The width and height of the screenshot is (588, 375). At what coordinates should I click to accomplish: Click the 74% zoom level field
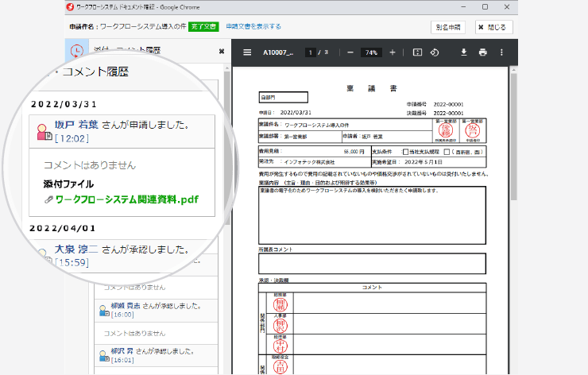tap(371, 52)
